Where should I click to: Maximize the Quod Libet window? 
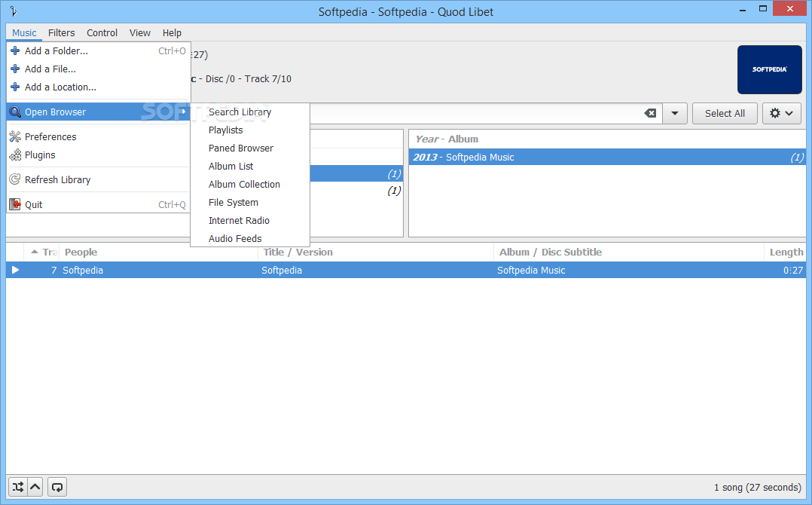coord(763,9)
